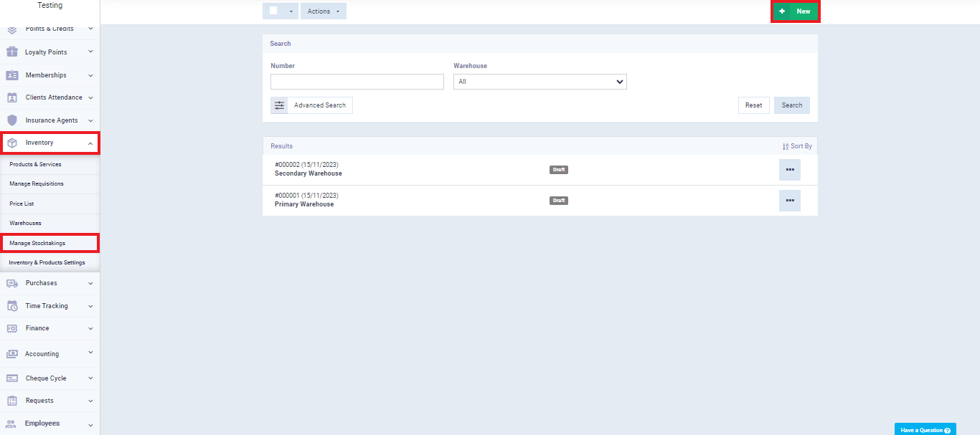Open the Warehouse dropdown filter
The image size is (980, 435).
540,82
